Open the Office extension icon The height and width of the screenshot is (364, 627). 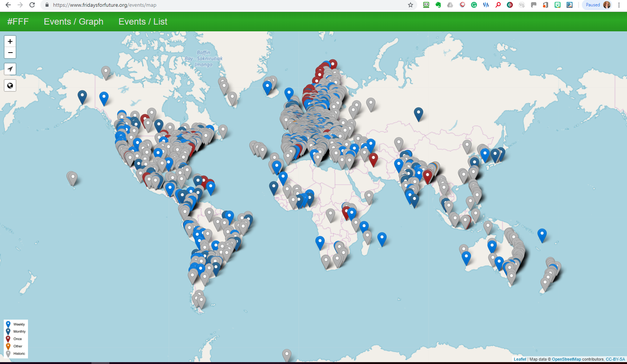coord(546,5)
